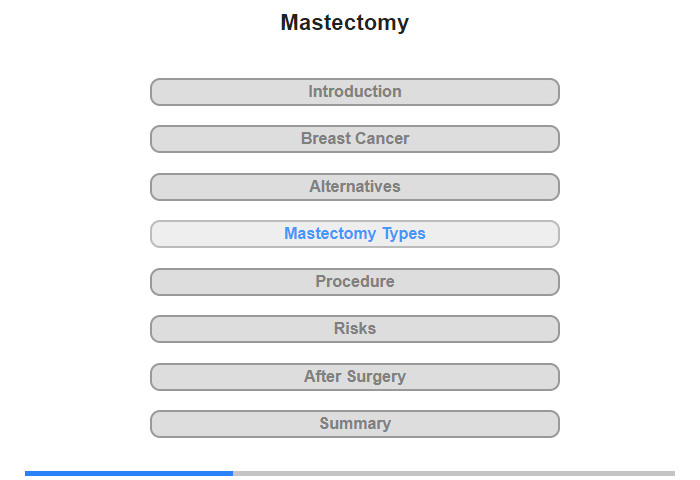Open the highlighted Mastectomy Types section
700x480 pixels.
[x=354, y=234]
